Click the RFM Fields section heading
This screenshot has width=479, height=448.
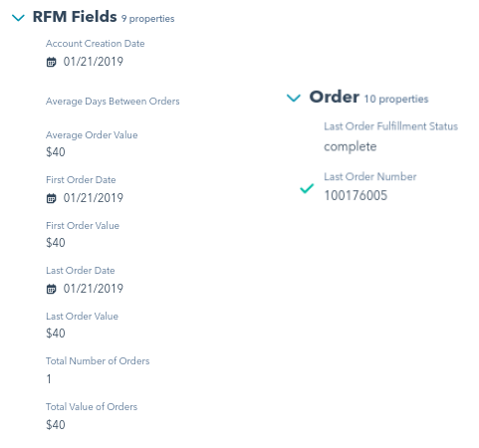click(75, 17)
